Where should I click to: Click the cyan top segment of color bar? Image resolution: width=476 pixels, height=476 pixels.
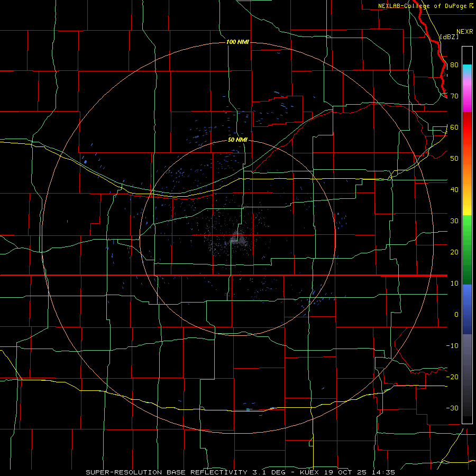click(x=467, y=69)
